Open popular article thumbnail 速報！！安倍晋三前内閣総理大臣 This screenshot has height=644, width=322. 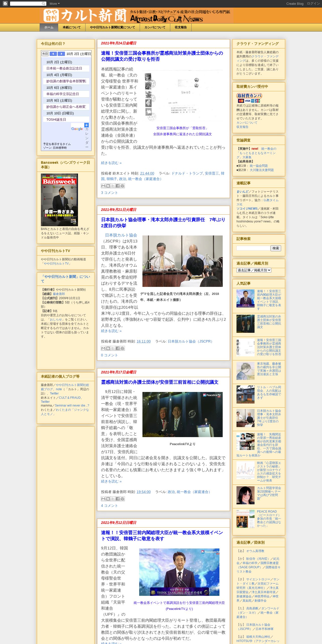[x=246, y=298]
